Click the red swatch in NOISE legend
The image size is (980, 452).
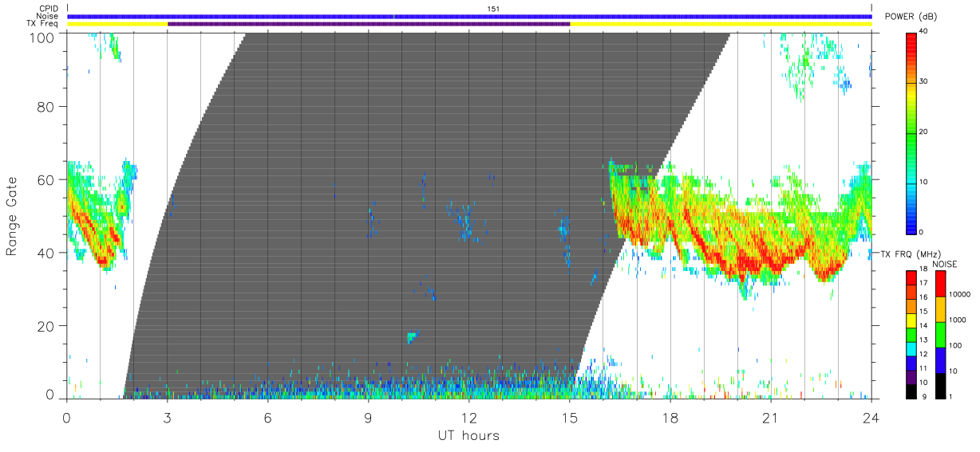point(940,284)
